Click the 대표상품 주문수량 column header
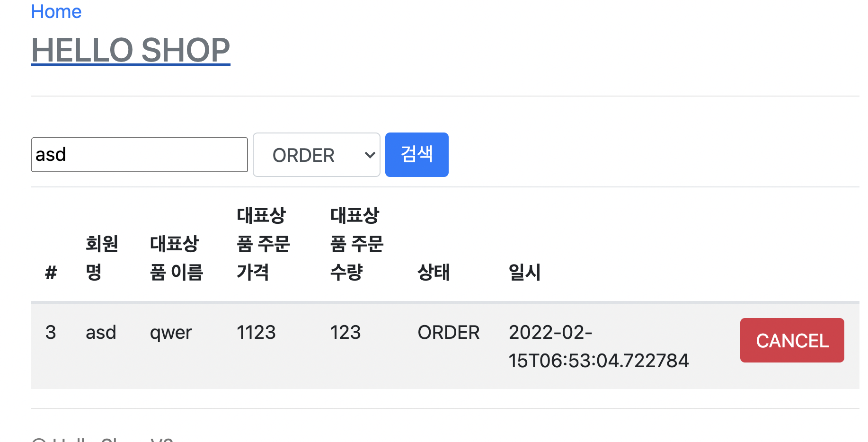The width and height of the screenshot is (868, 442). click(357, 244)
